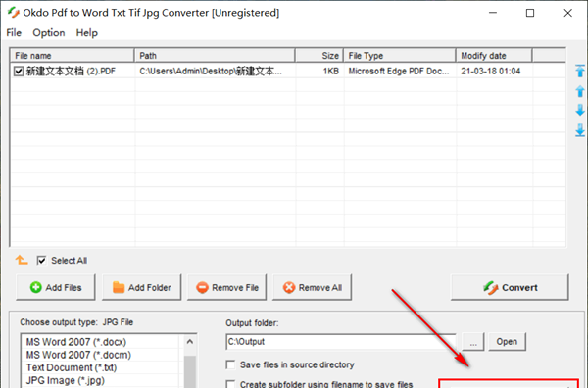Click the Okdo app icon in title bar

pos(14,13)
